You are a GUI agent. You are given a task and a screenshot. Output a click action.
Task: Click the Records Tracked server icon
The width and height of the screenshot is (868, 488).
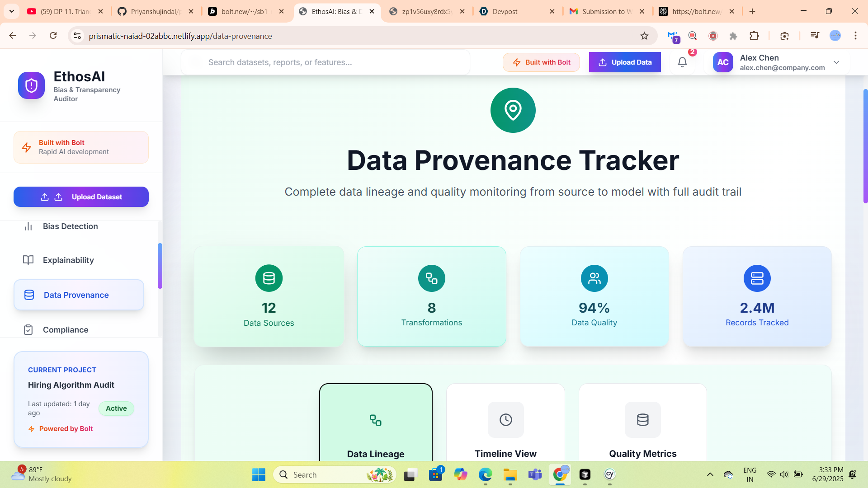(757, 278)
